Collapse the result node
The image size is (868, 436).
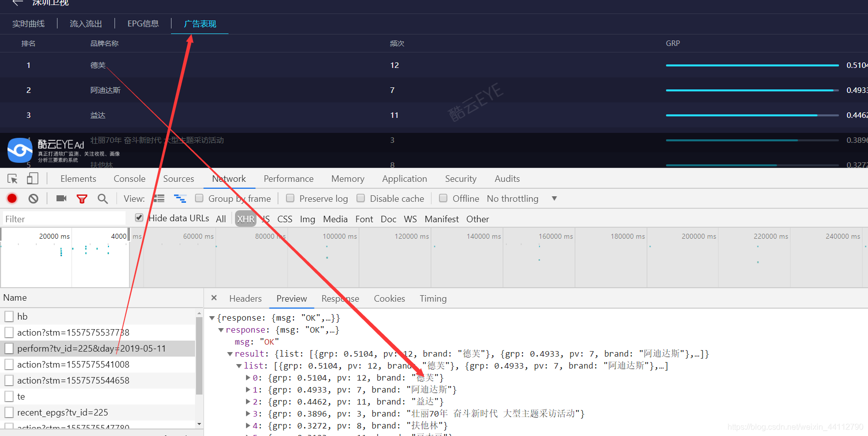(x=230, y=354)
